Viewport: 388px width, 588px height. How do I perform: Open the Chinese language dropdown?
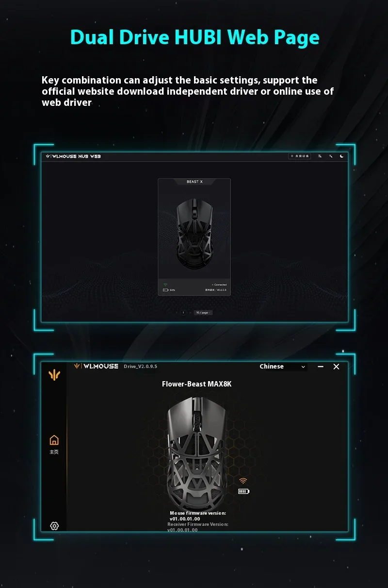[283, 367]
